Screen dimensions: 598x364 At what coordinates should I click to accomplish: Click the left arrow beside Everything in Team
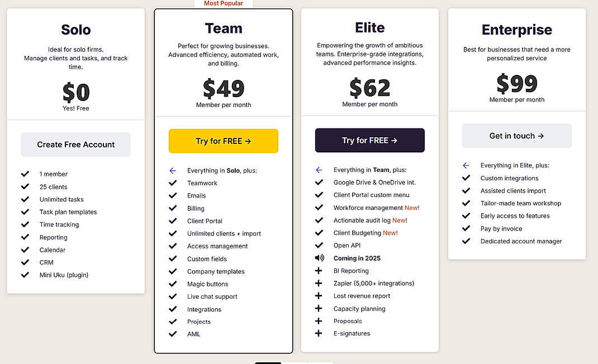(x=319, y=170)
